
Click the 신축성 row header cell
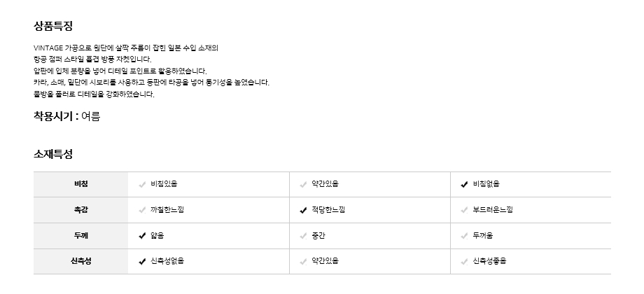point(80,261)
